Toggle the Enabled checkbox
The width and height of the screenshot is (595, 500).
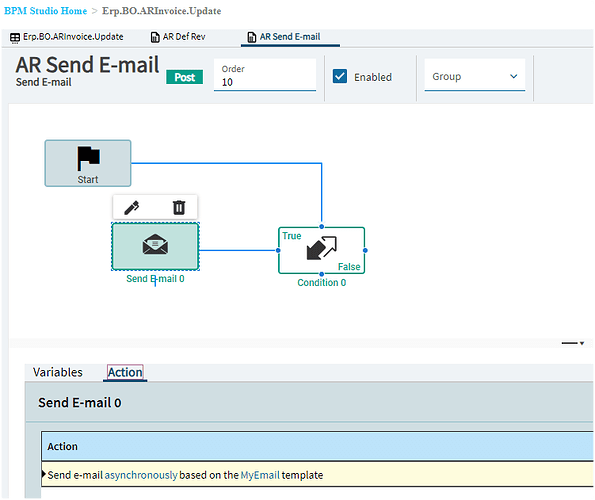pos(340,76)
